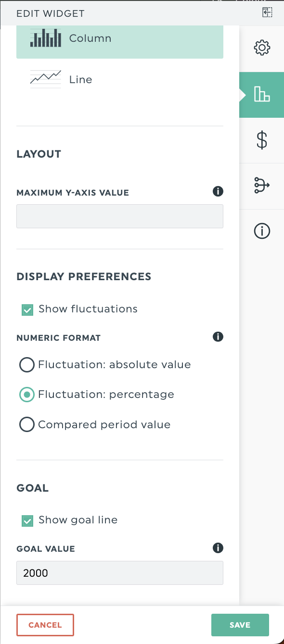
Task: Open the gear settings tab
Action: [x=262, y=48]
